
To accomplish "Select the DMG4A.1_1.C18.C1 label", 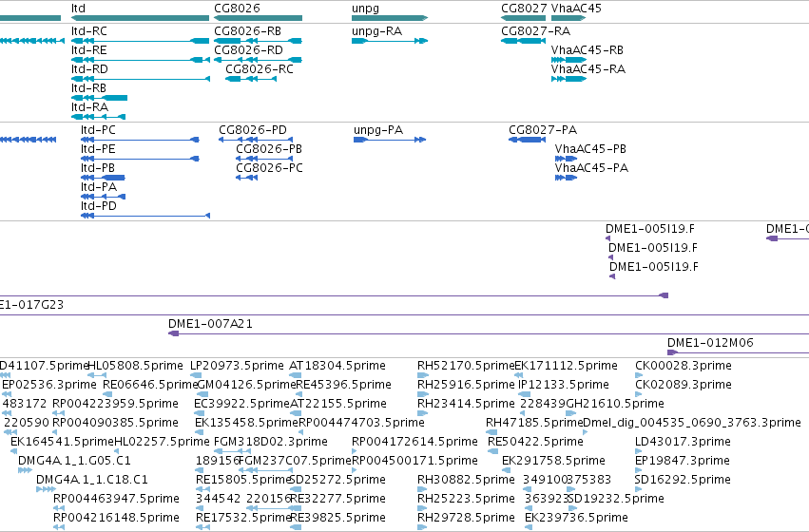I will click(x=92, y=480).
